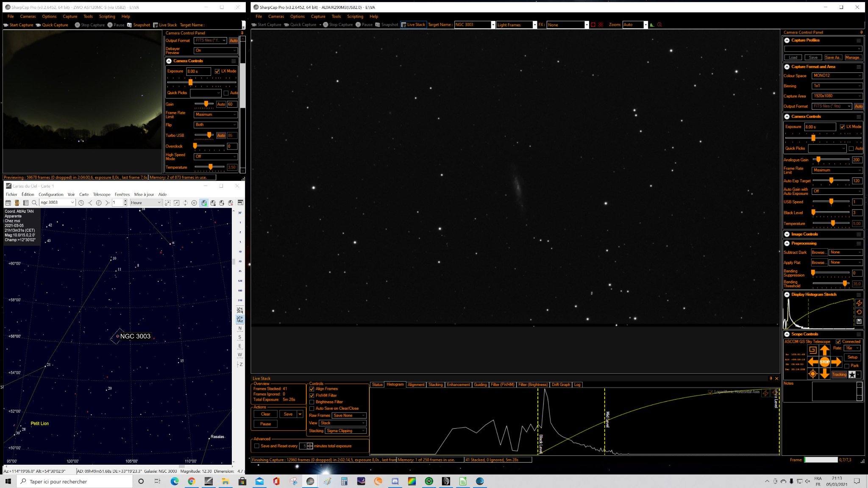The height and width of the screenshot is (488, 868).
Task: Click the crosshair target icon in Scope Controls
Action: point(812,374)
